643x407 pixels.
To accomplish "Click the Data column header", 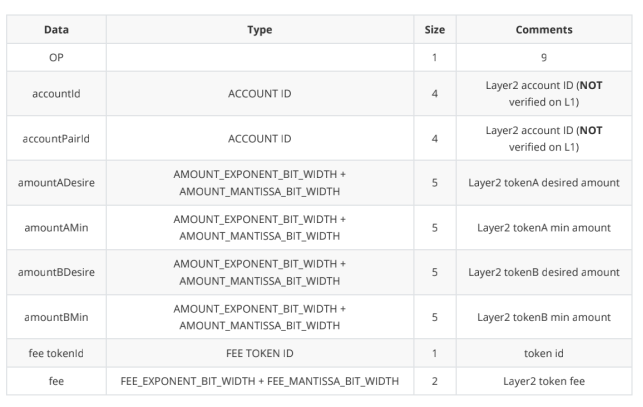I will pyautogui.click(x=56, y=30).
